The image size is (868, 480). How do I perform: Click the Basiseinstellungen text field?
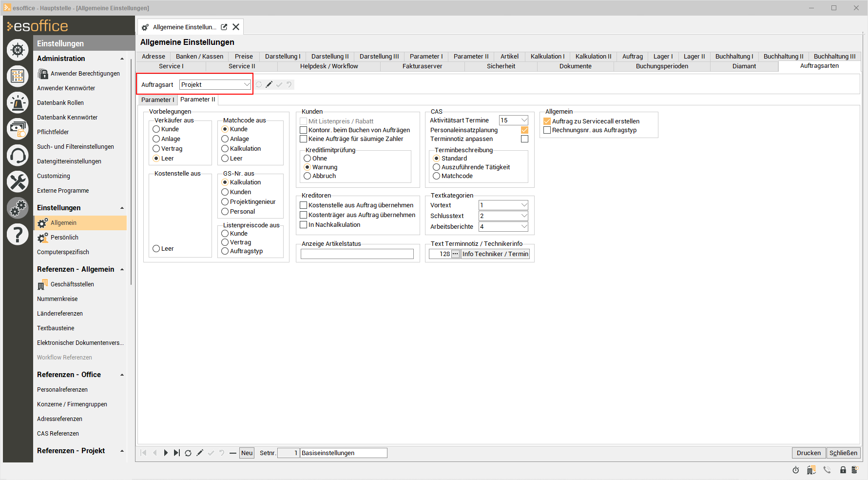coord(344,453)
